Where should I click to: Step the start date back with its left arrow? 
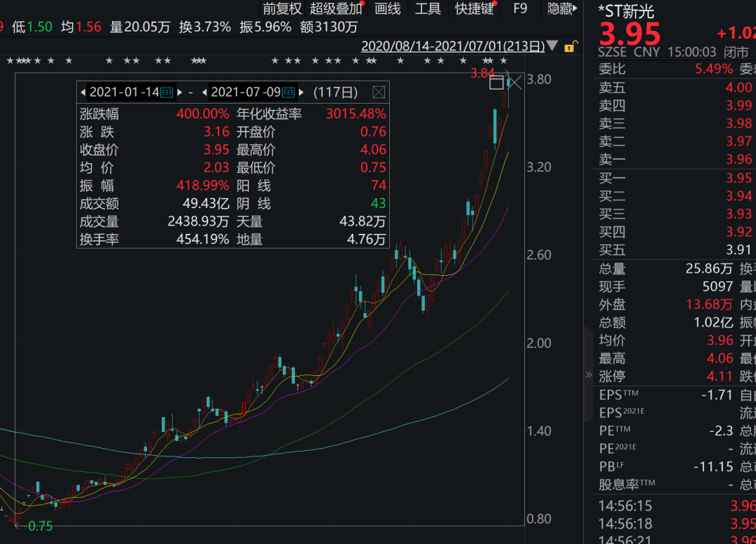coord(83,92)
